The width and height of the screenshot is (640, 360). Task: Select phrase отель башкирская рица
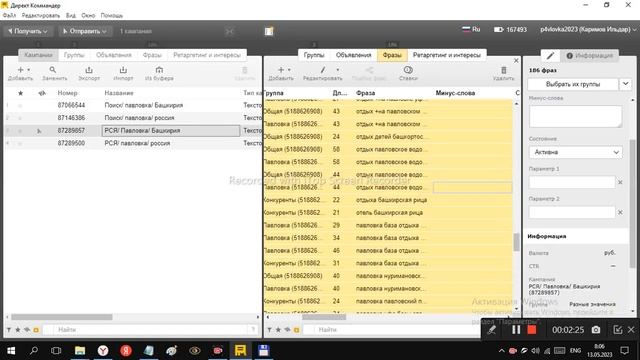(x=389, y=213)
